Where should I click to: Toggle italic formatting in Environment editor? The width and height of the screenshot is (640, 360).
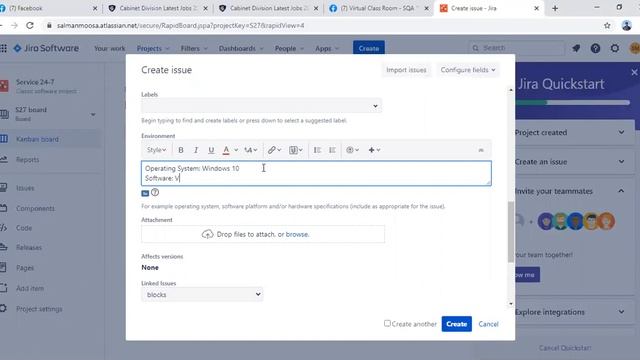[196, 150]
